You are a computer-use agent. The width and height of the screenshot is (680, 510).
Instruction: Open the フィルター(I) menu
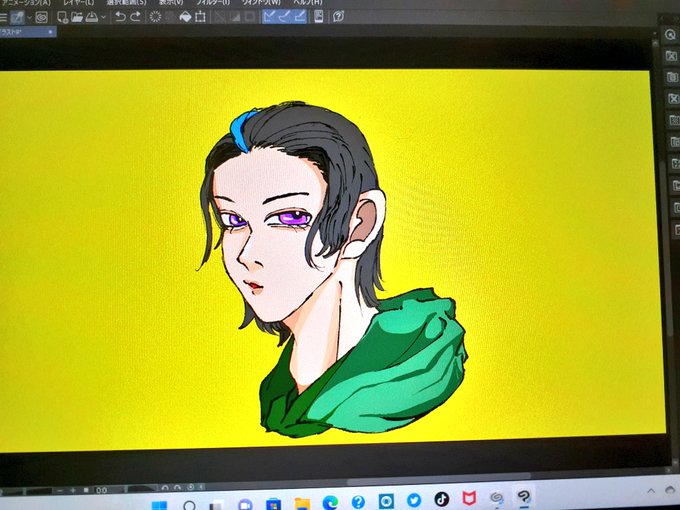point(212,2)
